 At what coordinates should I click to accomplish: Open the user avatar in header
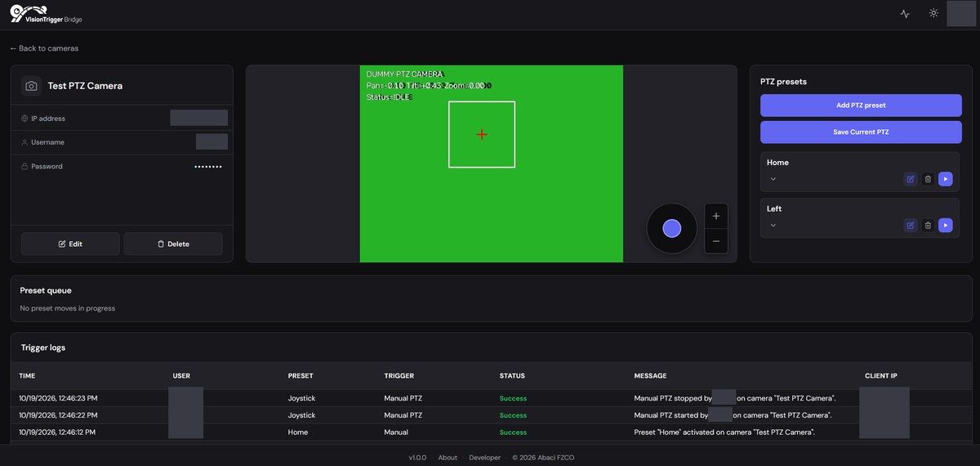961,14
